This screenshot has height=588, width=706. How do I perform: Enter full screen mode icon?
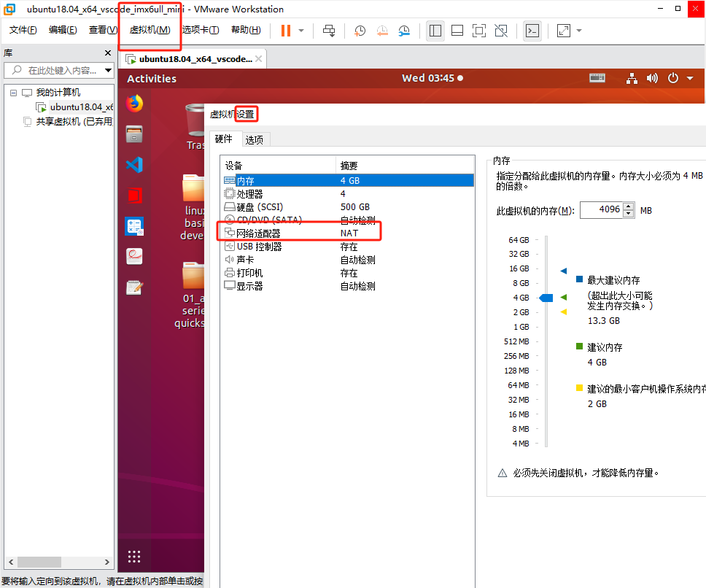tap(479, 31)
